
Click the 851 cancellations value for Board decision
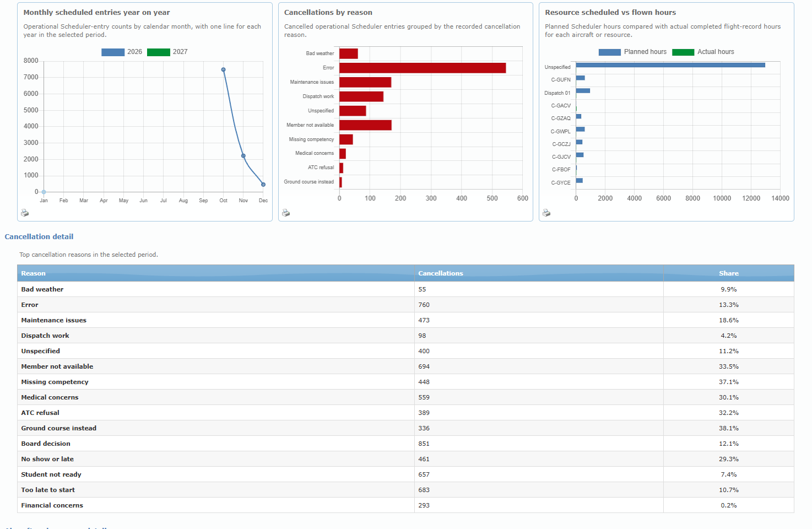424,444
